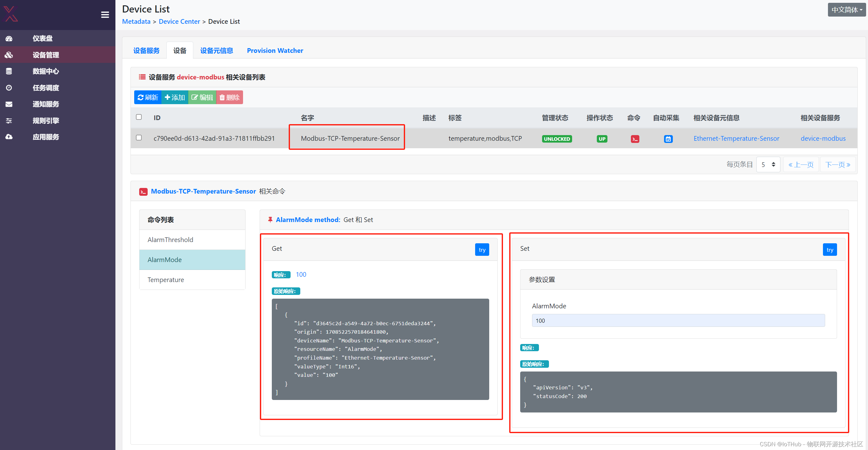Click the list icon beside 设备服务 heading
The width and height of the screenshot is (868, 450).
tap(142, 77)
